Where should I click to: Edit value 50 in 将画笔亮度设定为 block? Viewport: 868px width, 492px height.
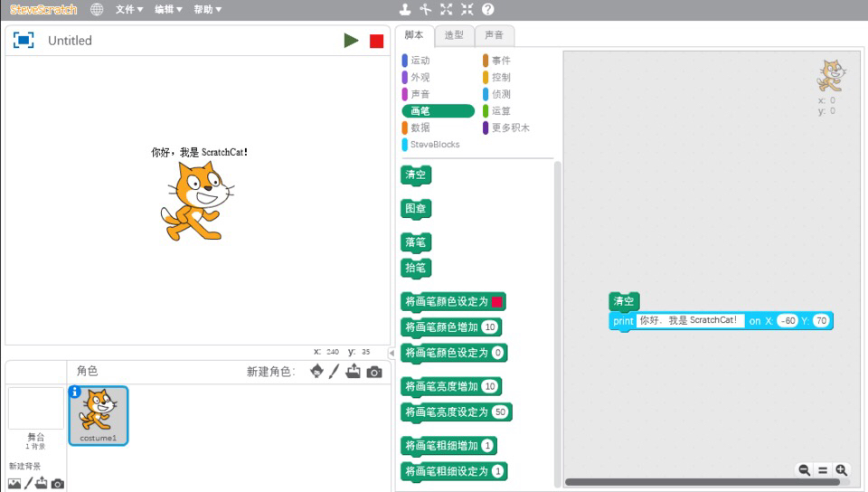500,412
